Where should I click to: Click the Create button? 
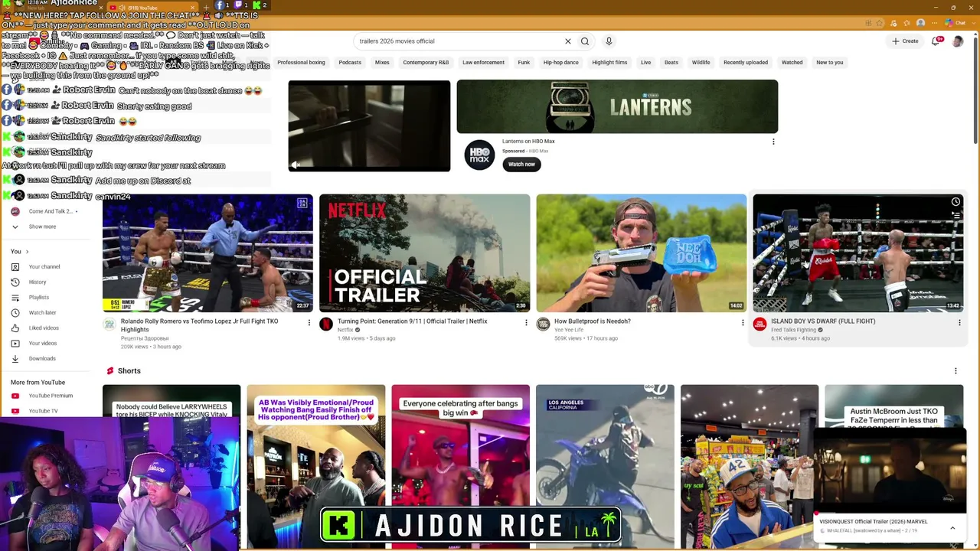click(905, 41)
